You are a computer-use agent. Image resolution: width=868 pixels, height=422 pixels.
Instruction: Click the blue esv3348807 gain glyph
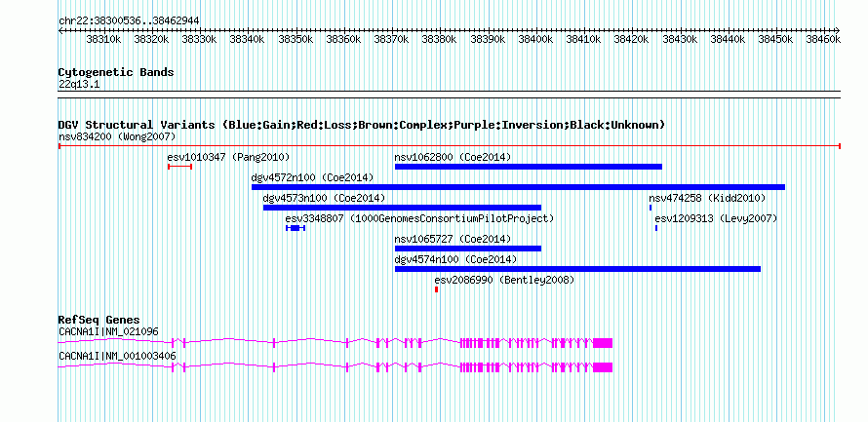296,228
